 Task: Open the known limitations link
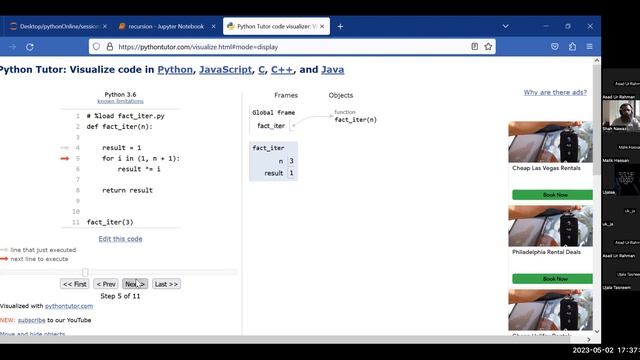[x=120, y=101]
